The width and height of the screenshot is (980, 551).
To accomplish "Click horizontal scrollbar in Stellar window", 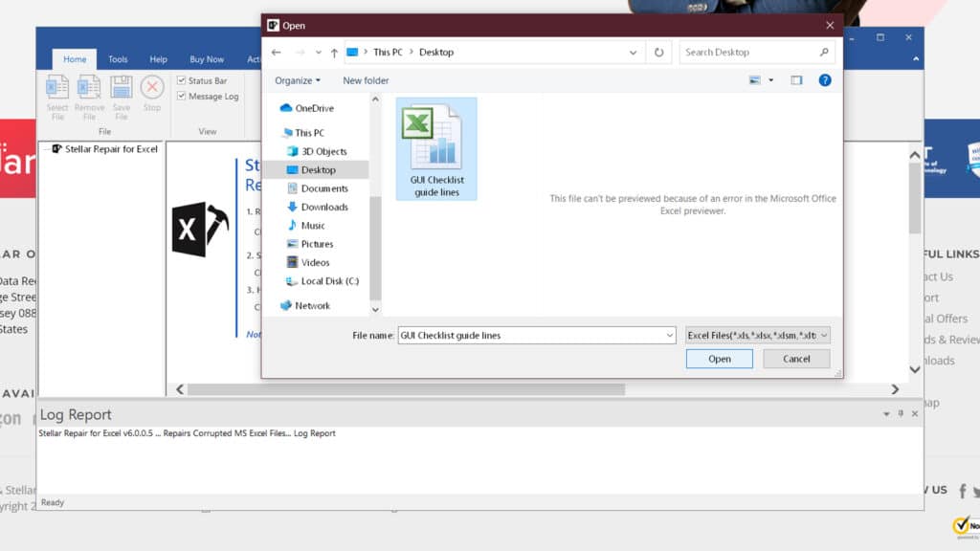I will click(406, 390).
